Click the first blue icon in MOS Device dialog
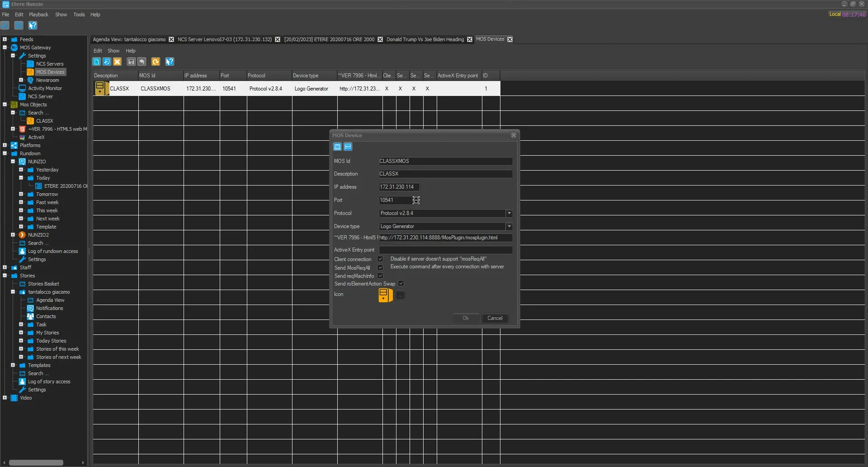The image size is (868, 467). point(337,147)
